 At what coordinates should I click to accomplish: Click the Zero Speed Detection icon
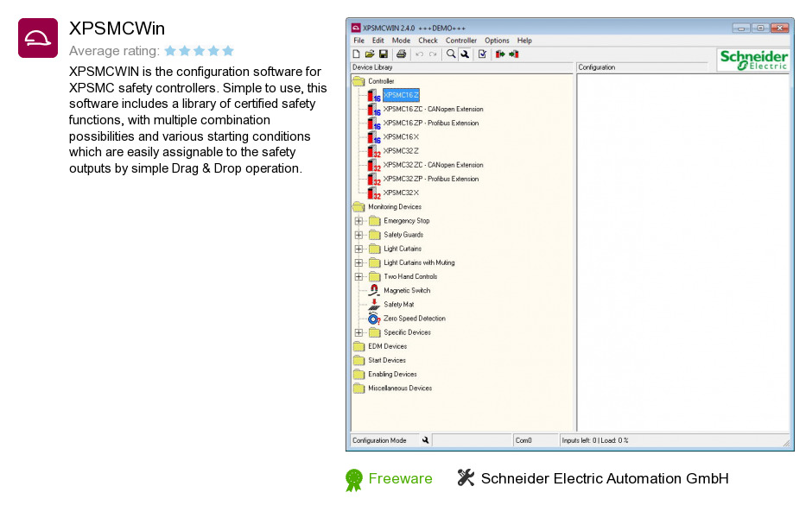click(374, 319)
